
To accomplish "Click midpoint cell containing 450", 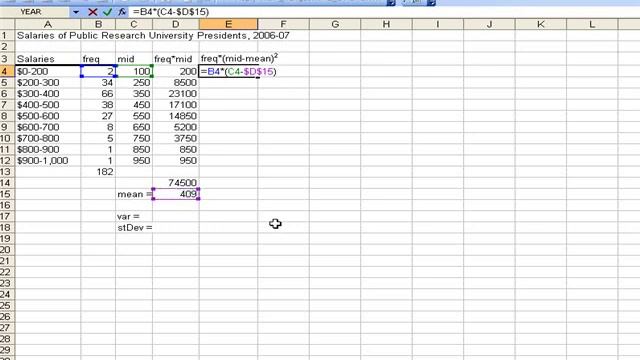I will [134, 105].
